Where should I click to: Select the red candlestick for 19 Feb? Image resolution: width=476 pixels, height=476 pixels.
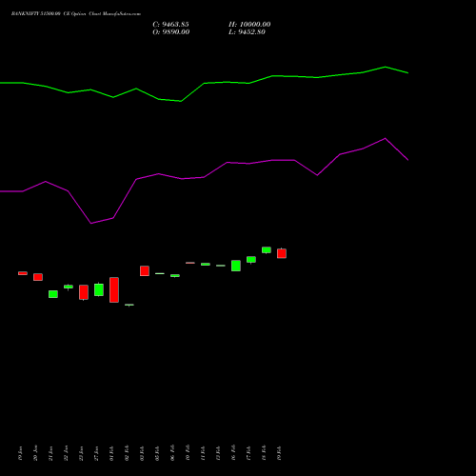[282, 253]
